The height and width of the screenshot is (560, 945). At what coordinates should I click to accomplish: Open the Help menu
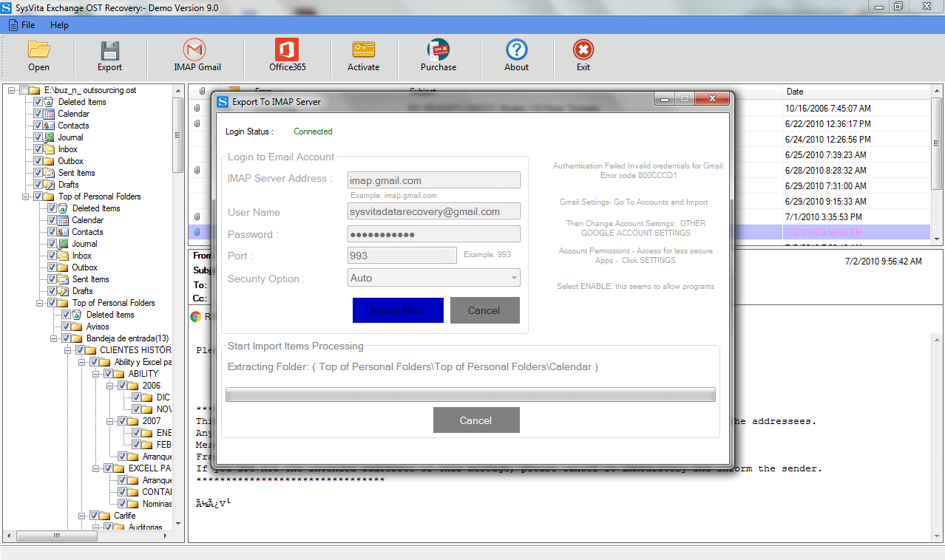click(x=61, y=24)
